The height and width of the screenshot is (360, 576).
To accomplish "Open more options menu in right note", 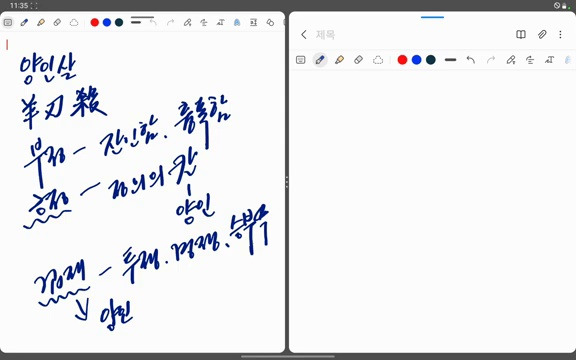I will pyautogui.click(x=560, y=35).
